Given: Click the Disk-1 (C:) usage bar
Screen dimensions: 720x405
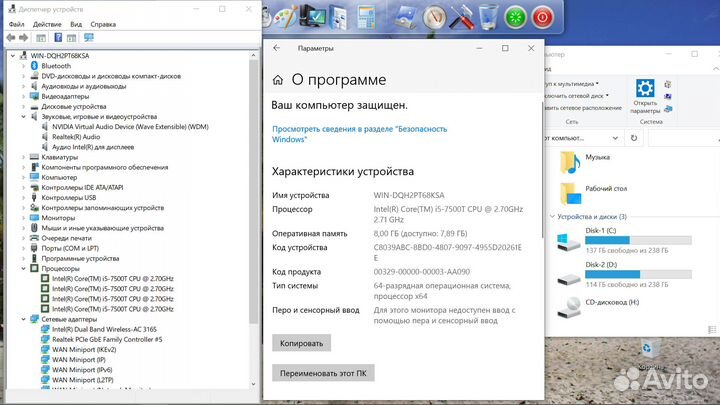Looking at the screenshot, I should click(638, 240).
